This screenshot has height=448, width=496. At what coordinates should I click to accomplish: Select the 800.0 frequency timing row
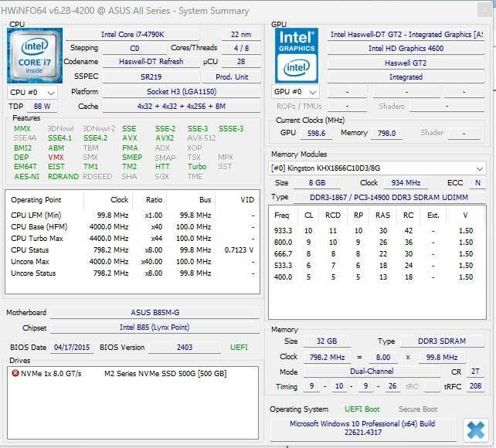[376, 243]
